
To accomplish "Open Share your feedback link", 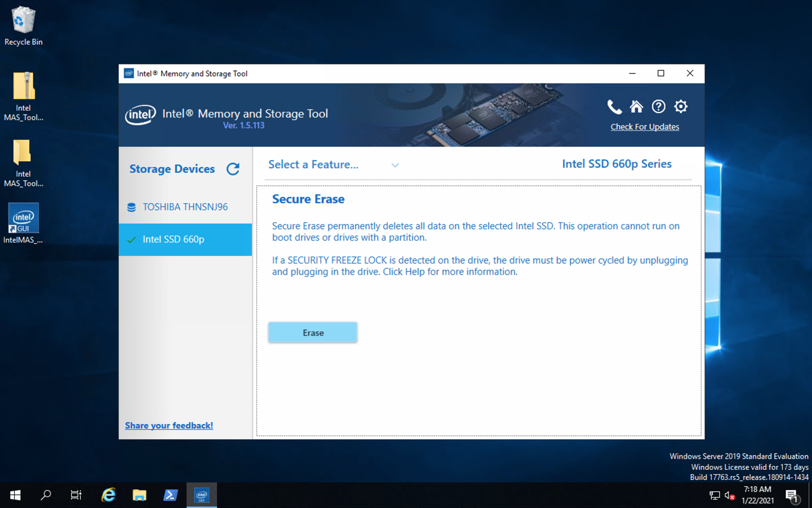I will click(169, 425).
